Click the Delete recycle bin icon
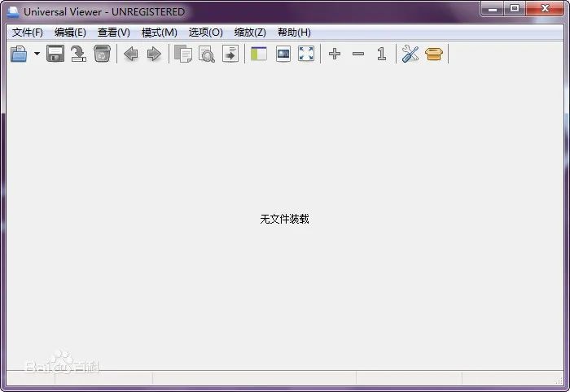The image size is (570, 392). tap(102, 54)
